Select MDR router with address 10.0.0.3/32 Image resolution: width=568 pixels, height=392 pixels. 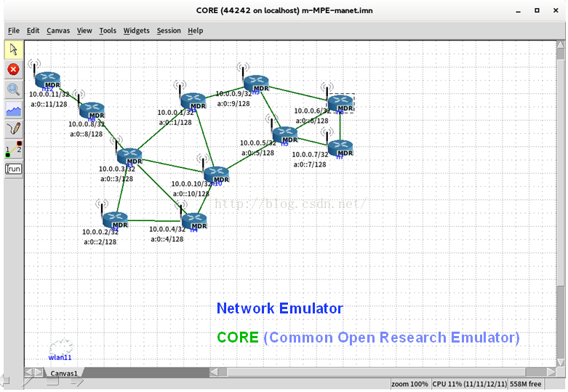tap(129, 156)
